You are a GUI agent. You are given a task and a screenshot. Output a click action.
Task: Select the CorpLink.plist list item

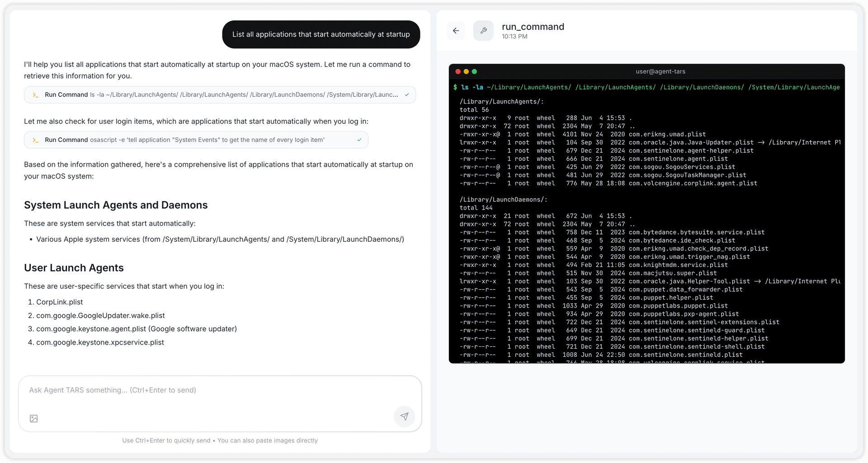(59, 302)
